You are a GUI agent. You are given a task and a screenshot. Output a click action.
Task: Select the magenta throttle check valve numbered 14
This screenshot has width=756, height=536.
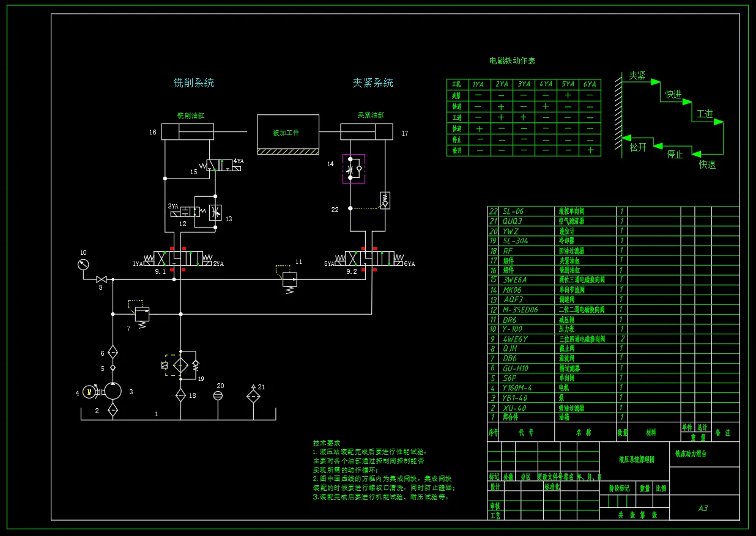354,169
